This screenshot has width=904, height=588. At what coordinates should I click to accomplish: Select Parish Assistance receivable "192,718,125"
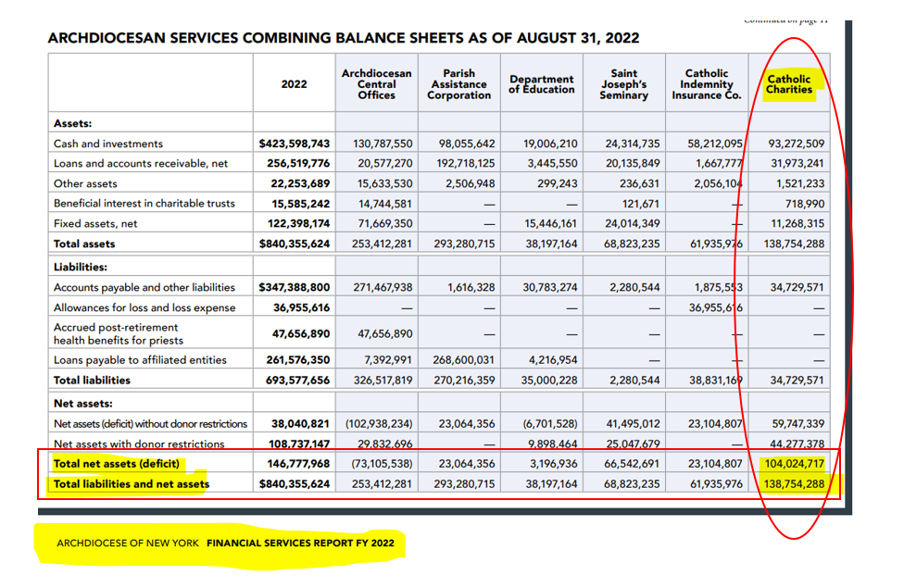(x=465, y=163)
